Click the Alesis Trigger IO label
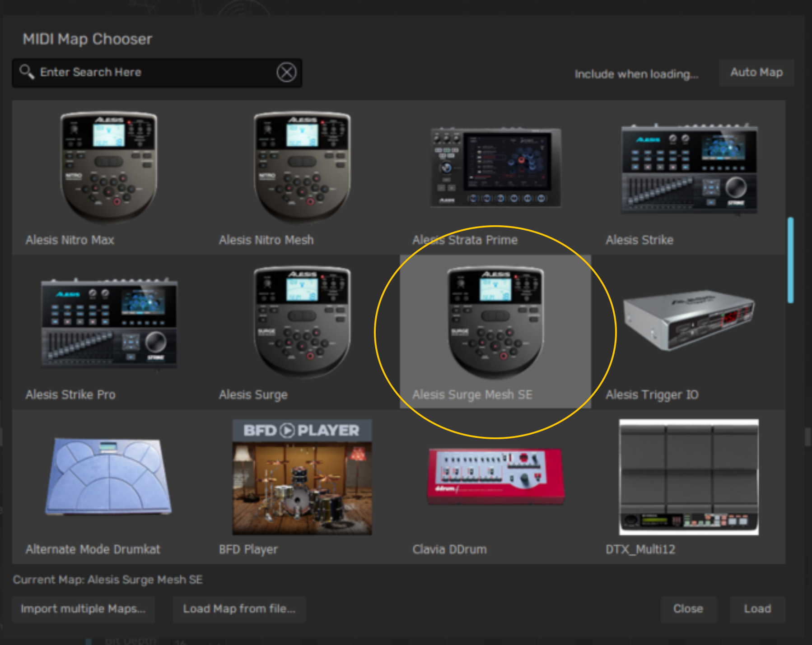This screenshot has height=645, width=812. coord(652,395)
